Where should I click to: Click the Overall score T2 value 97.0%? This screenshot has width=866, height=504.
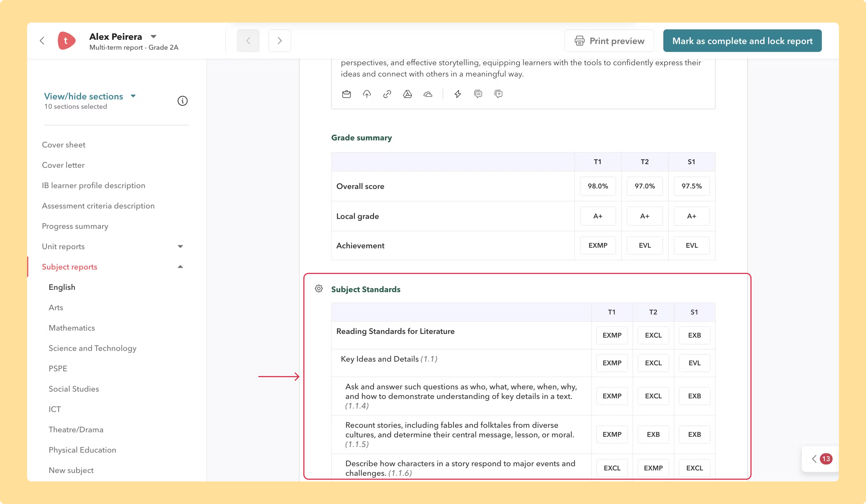click(x=645, y=186)
